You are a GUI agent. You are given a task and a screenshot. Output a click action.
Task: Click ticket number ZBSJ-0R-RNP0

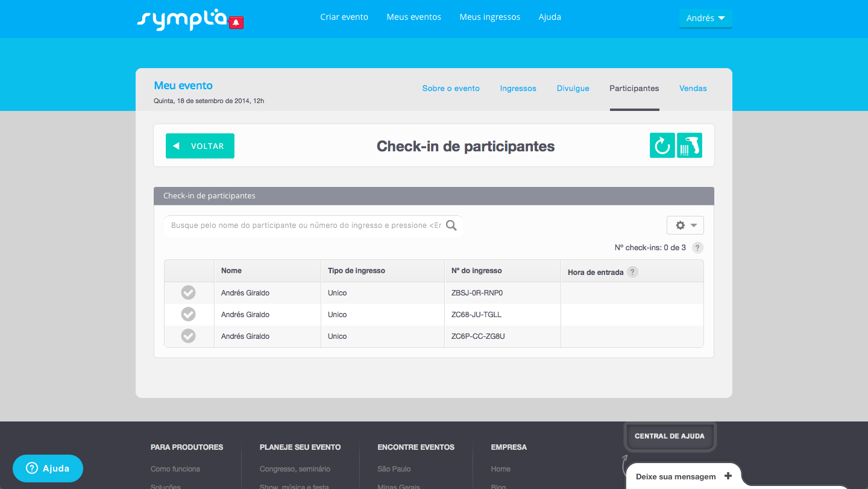(477, 293)
